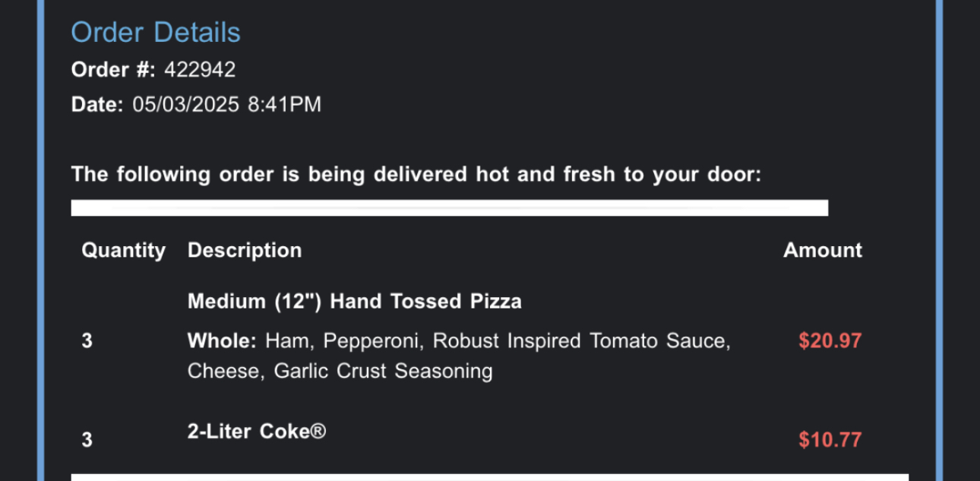Click the delivered hot and fresh message
This screenshot has height=481, width=980.
(416, 175)
